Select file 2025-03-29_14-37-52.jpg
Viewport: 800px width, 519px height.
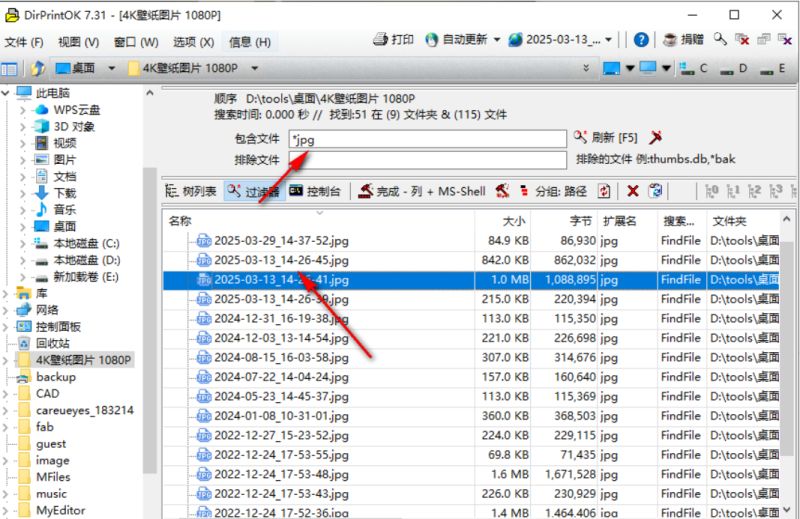[x=281, y=241]
